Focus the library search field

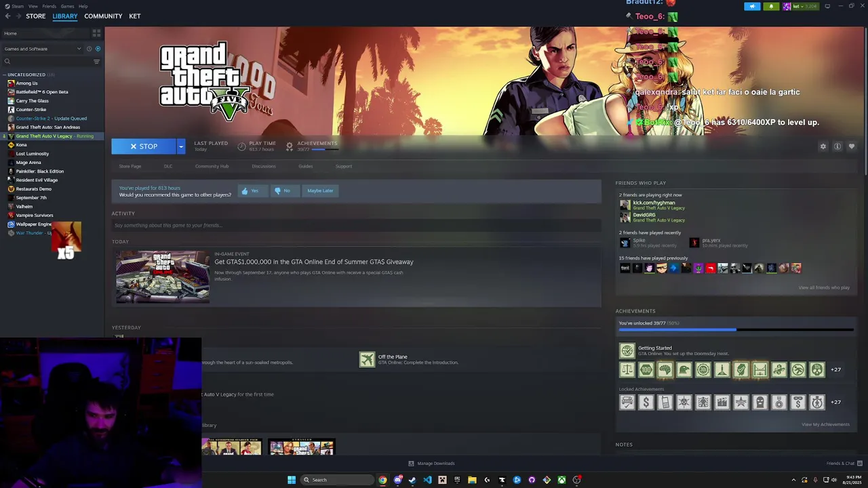point(47,62)
